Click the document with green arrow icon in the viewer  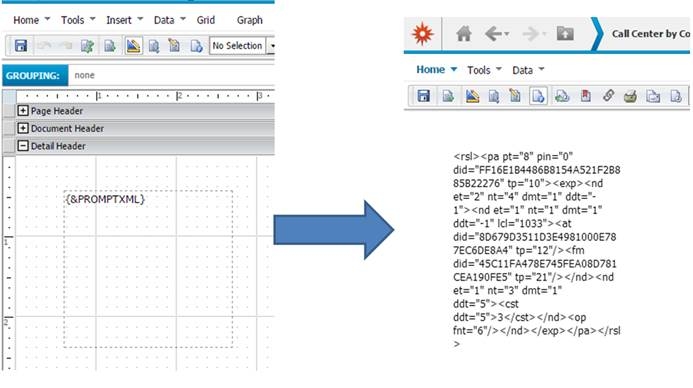pyautogui.click(x=448, y=96)
